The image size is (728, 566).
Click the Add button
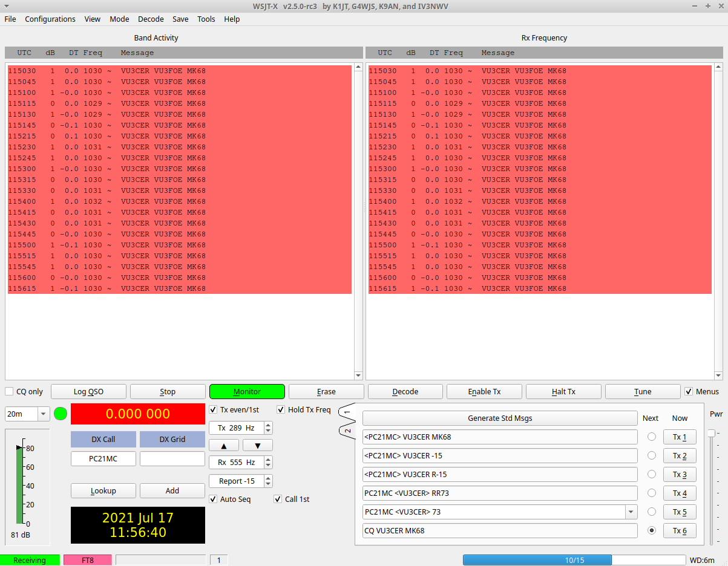tap(172, 491)
